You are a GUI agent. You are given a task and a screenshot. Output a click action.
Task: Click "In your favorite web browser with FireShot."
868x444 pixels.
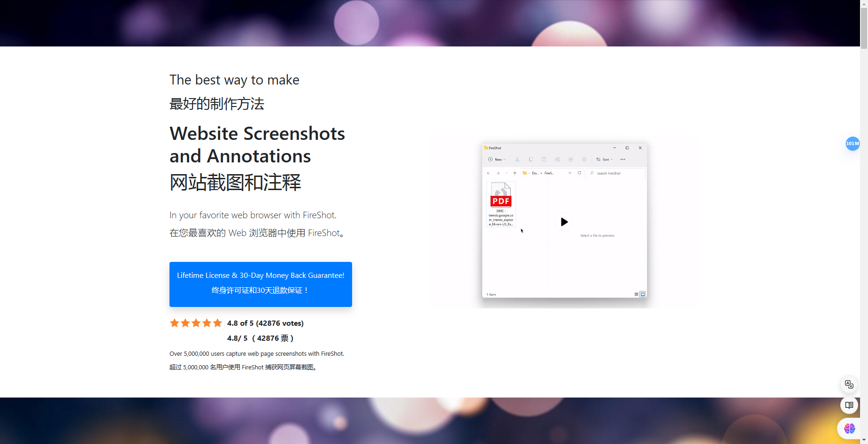click(x=253, y=215)
